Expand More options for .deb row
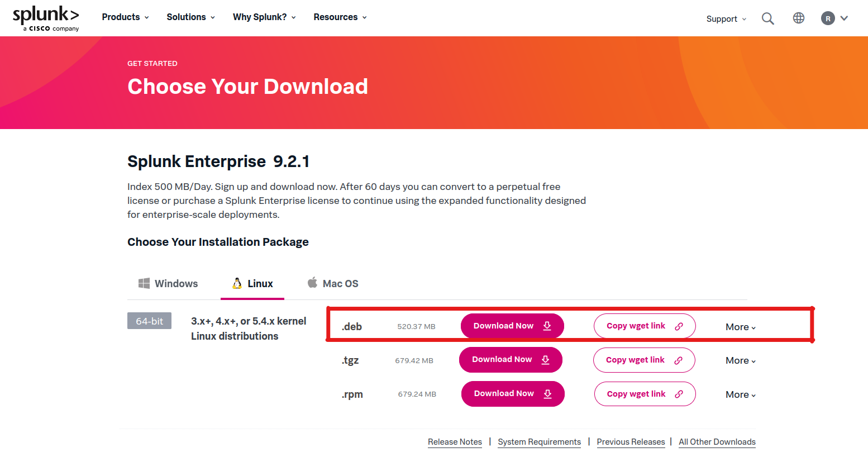868x476 pixels. point(741,327)
